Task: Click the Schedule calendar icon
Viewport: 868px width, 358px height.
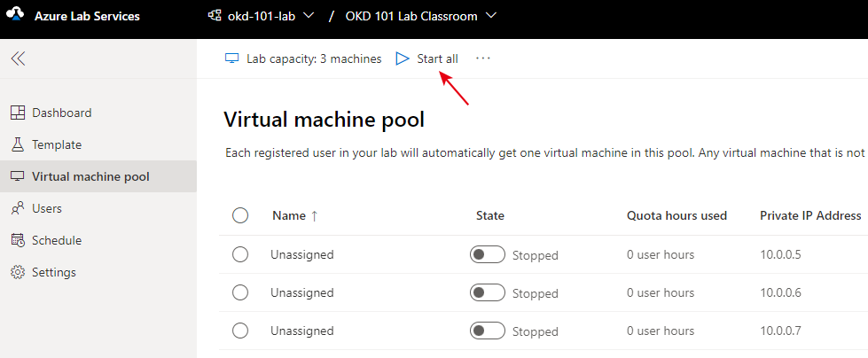Action: coord(18,241)
